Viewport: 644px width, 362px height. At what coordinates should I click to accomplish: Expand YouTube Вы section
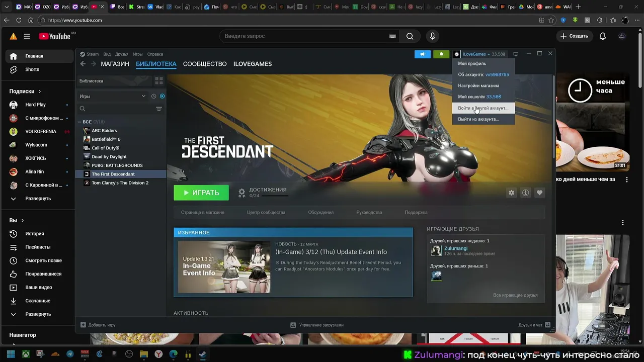coord(17,220)
